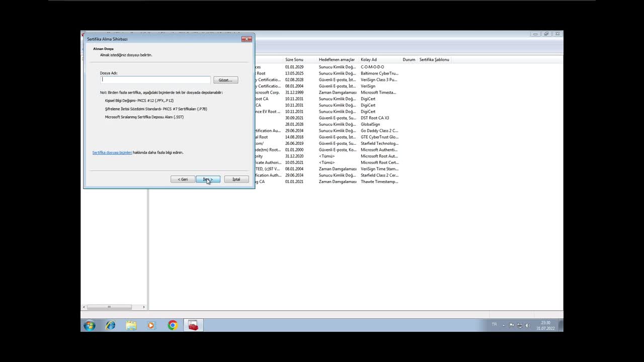Click the horizontal scrollbar below the certificate list
This screenshot has height=362, width=644.
tap(109, 307)
